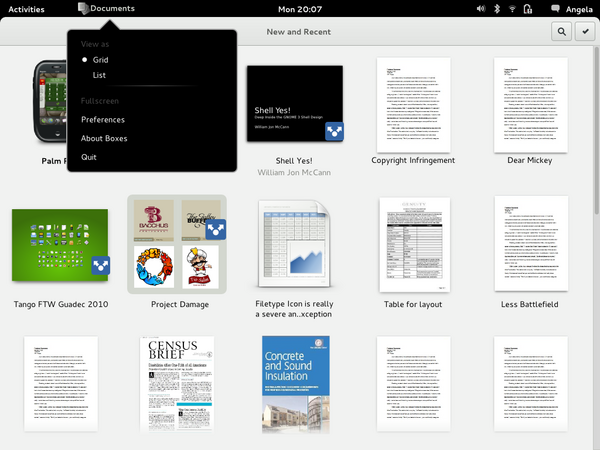
Task: Choose Preferences from the app menu
Action: coord(103,120)
